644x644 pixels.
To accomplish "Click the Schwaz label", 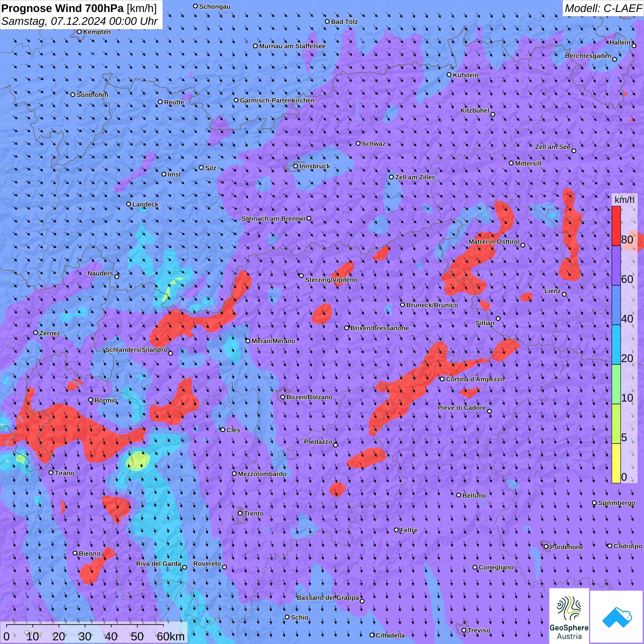I will 374,144.
